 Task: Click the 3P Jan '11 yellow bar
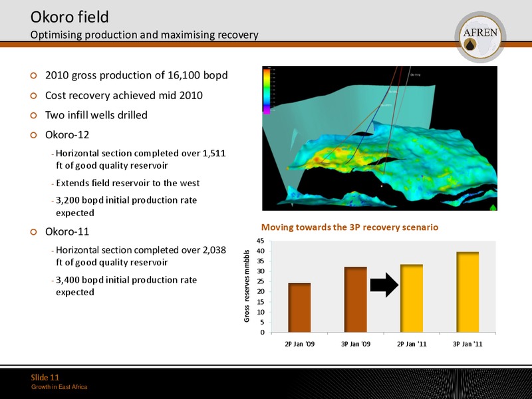pyautogui.click(x=467, y=292)
